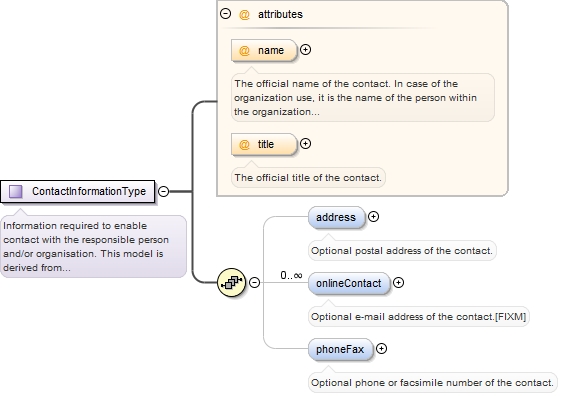Expand the phoneFax element
Image resolution: width=565 pixels, height=396 pixels.
coord(381,348)
